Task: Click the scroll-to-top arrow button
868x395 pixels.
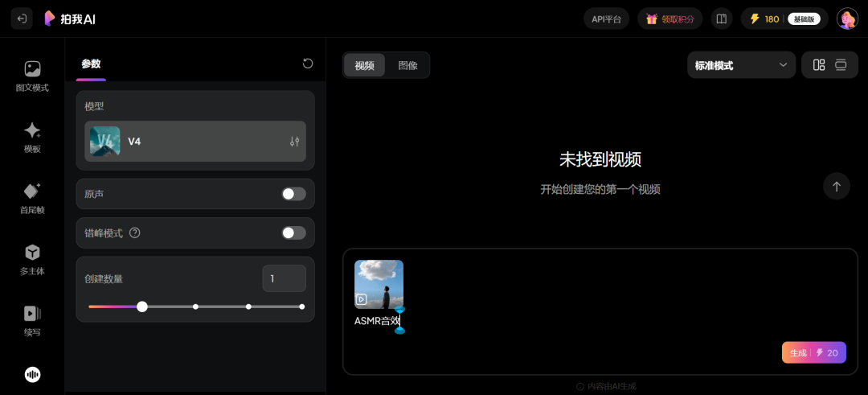Action: click(x=837, y=187)
